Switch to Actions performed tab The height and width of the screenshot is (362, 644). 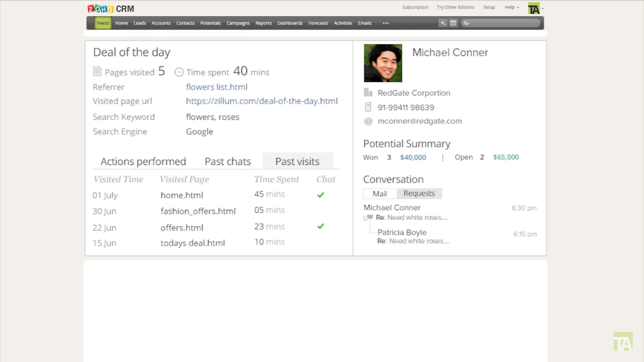[143, 161]
